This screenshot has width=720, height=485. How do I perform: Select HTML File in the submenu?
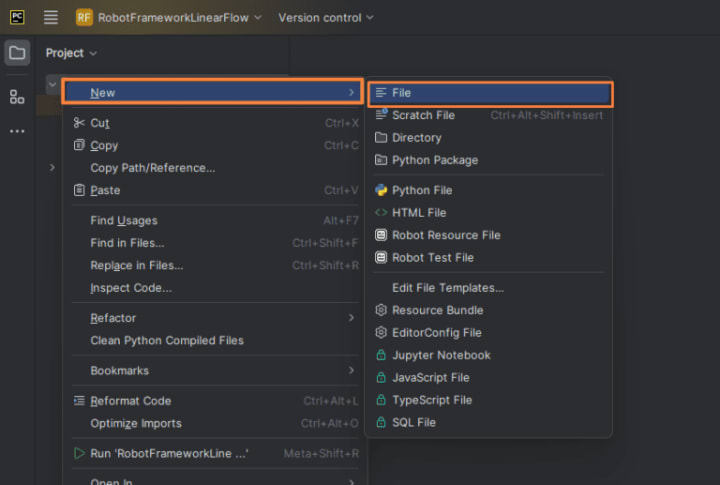[x=419, y=212]
